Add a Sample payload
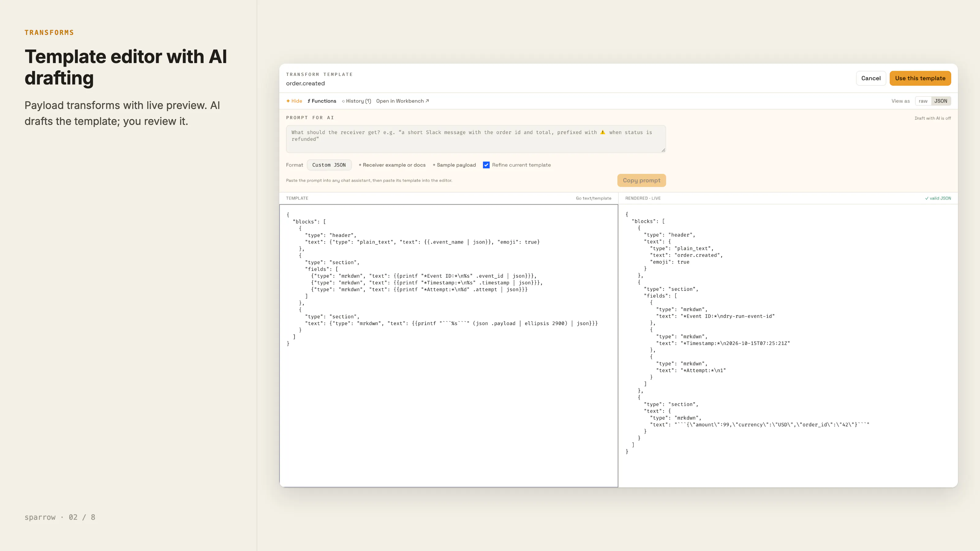The image size is (980, 551). (x=454, y=165)
